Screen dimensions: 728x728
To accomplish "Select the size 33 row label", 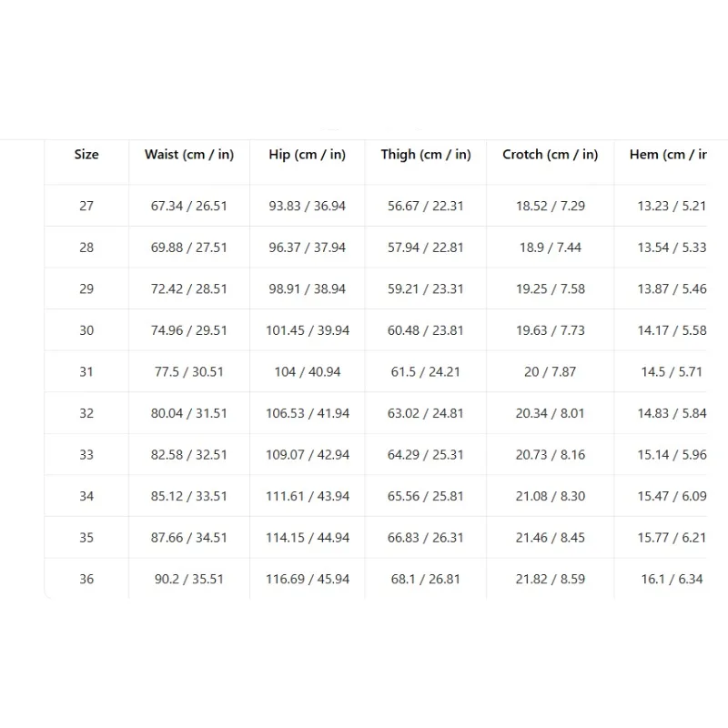I will (x=86, y=454).
